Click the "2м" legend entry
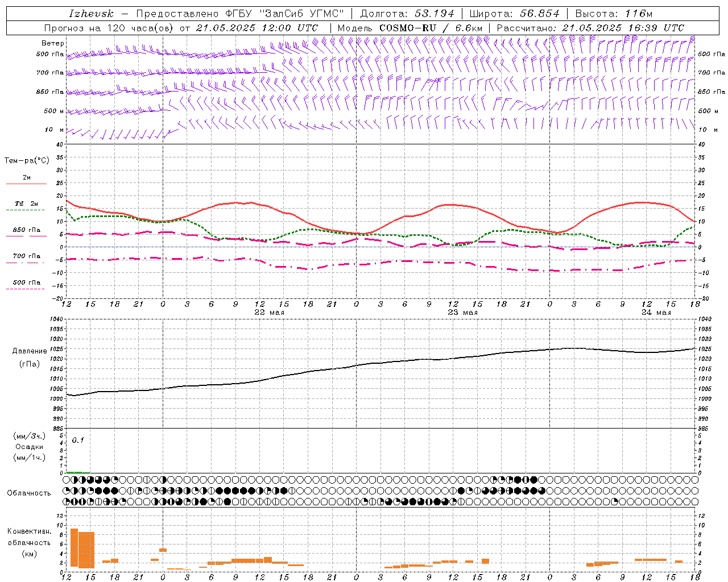This screenshot has height=582, width=728. pos(27,177)
